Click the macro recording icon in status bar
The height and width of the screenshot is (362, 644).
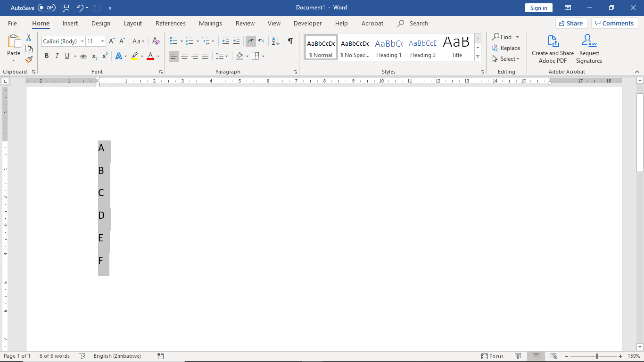[x=161, y=356]
